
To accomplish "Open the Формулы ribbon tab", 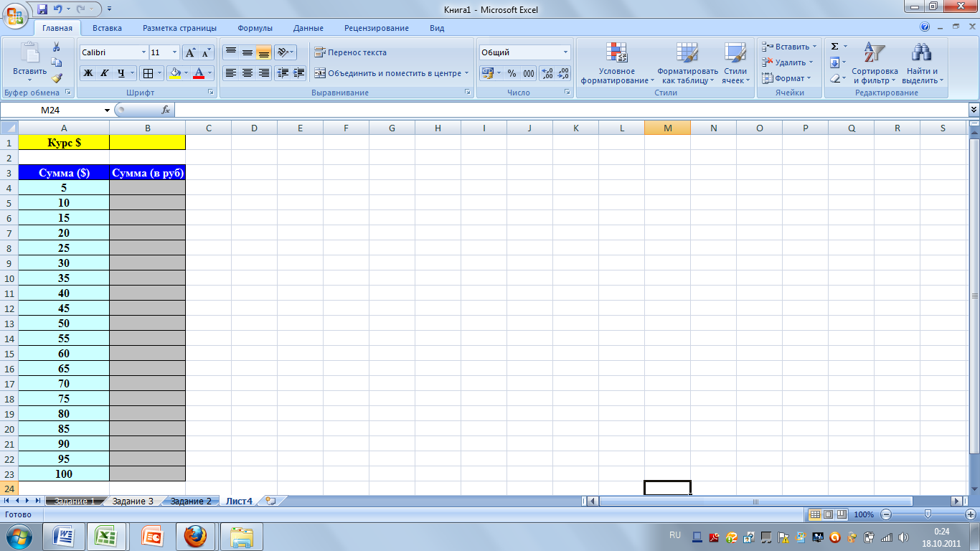I will [255, 28].
